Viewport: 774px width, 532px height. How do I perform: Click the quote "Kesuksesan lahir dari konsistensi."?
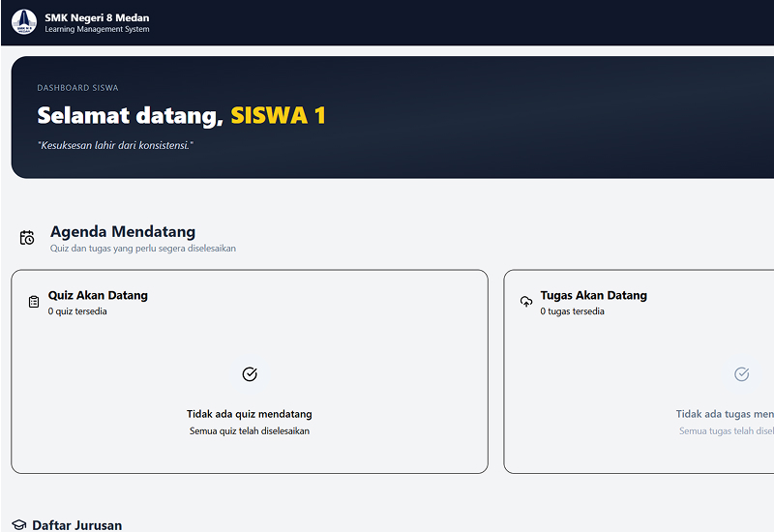[x=115, y=146]
